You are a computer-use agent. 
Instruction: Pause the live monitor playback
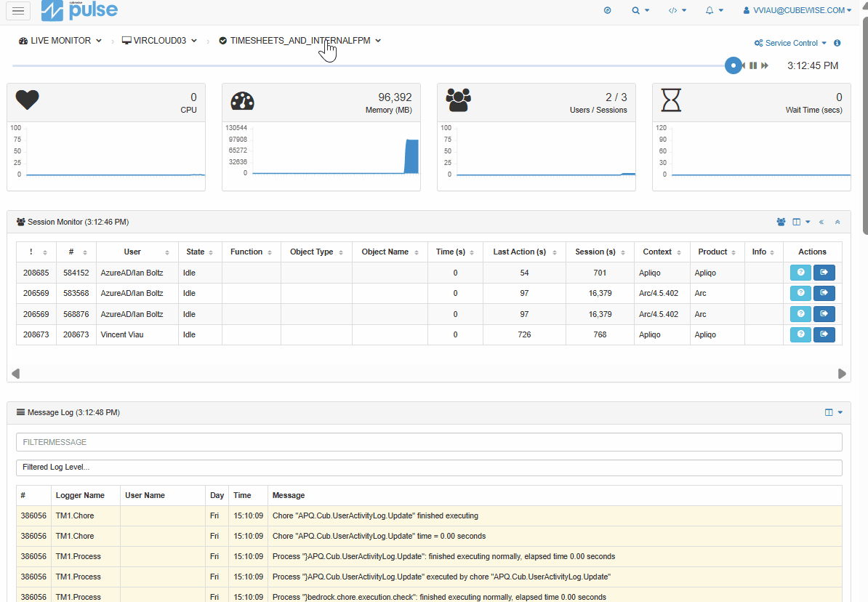point(753,65)
